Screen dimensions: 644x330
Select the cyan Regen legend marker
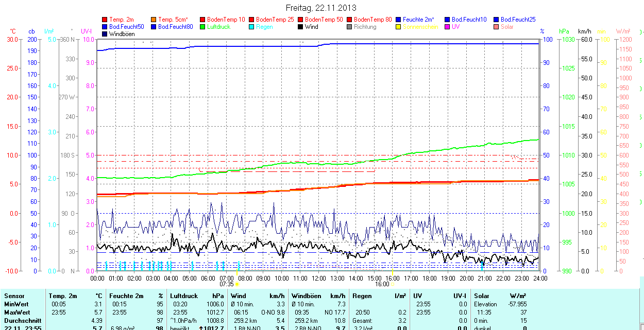pyautogui.click(x=252, y=27)
